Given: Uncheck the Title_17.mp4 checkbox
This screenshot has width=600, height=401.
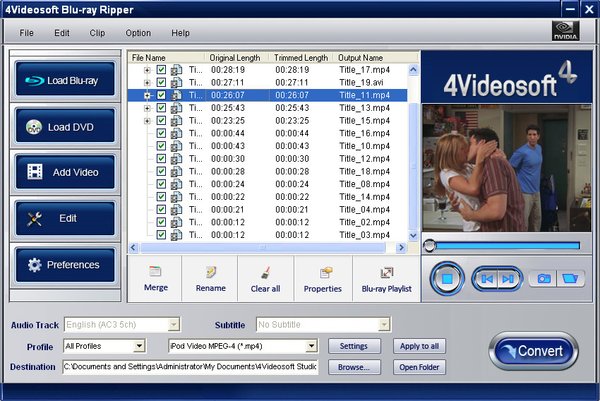Looking at the screenshot, I should (161, 70).
